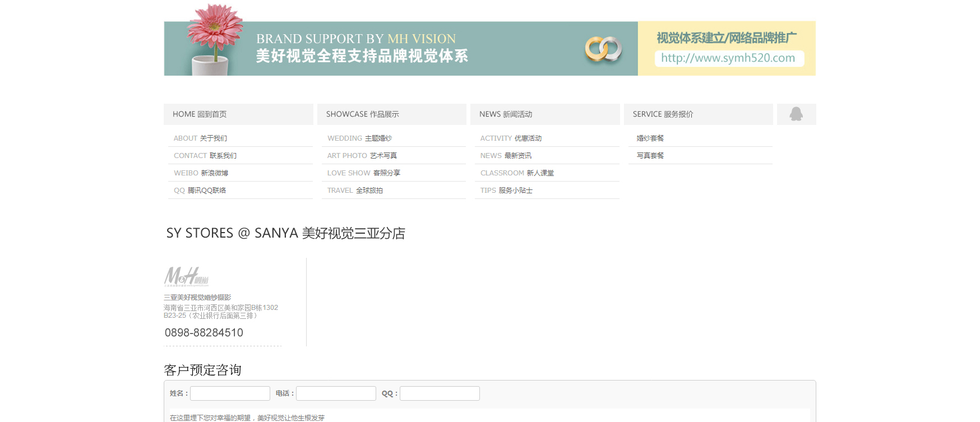This screenshot has width=980, height=422.
Task: Open HOME 回到首页 menu
Action: (238, 114)
